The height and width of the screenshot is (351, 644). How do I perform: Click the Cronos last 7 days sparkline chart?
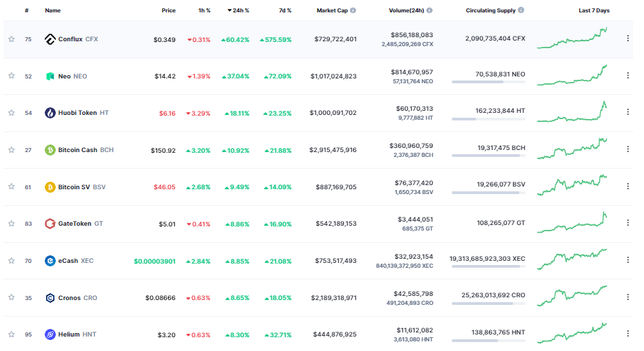coord(572,296)
